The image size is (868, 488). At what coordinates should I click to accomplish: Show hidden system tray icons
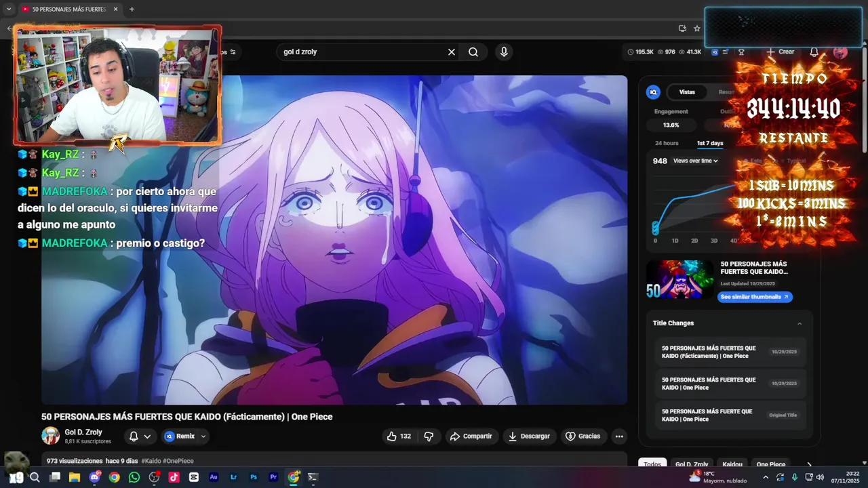(766, 477)
